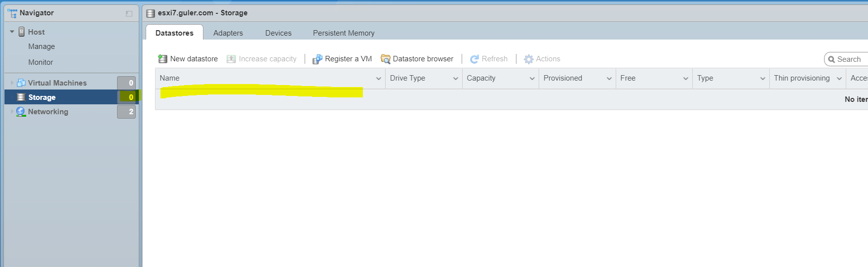The height and width of the screenshot is (267, 868).
Task: Open the Drive Type column dropdown
Action: pos(456,79)
